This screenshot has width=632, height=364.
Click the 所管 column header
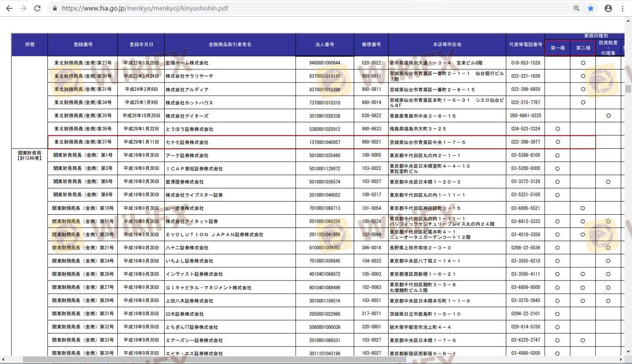point(29,45)
